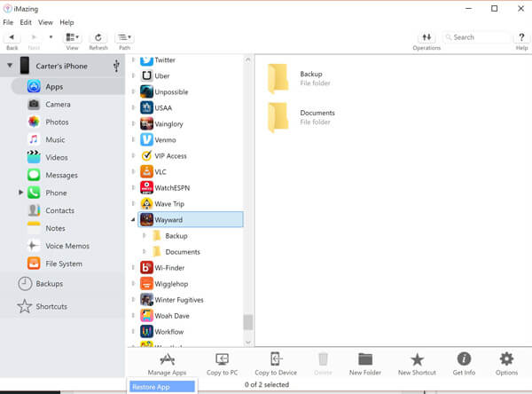Screen dimensions: 532x394
Task: Click the app list vertical scrollbar
Action: (248, 322)
